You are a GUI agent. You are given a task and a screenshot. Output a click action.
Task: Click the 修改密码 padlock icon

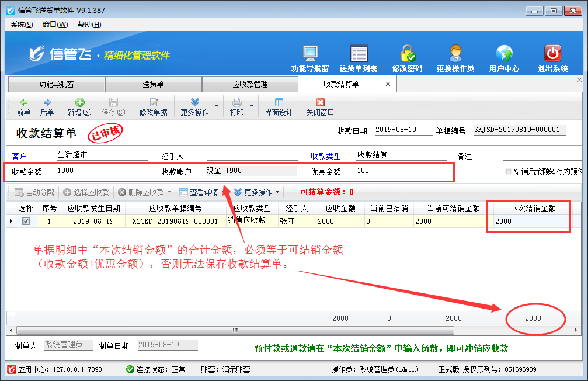point(407,54)
